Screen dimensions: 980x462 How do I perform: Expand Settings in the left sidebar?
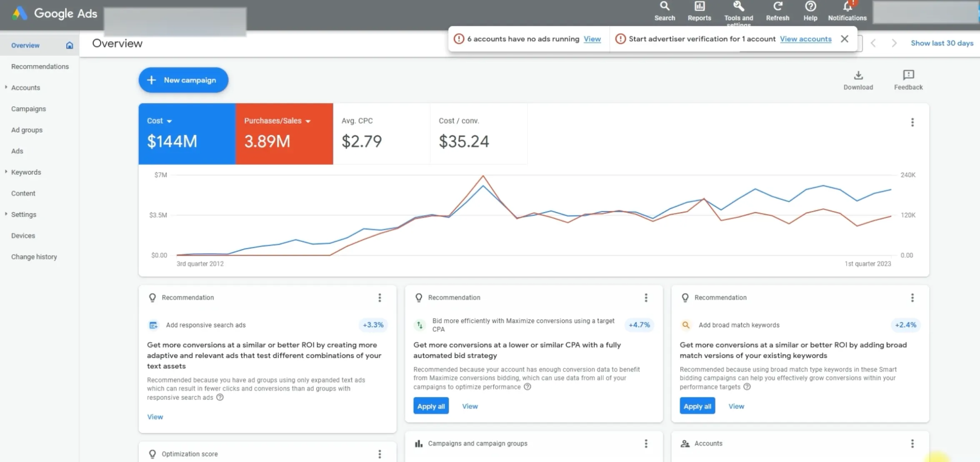tap(6, 214)
